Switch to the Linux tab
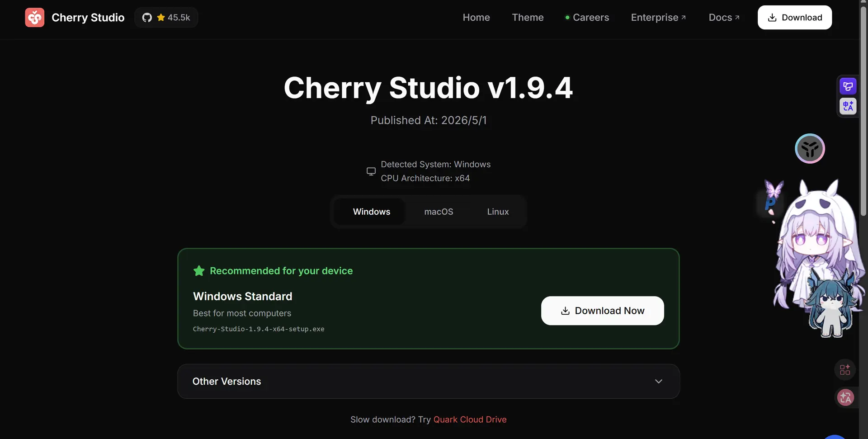This screenshot has width=868, height=439. [x=498, y=212]
